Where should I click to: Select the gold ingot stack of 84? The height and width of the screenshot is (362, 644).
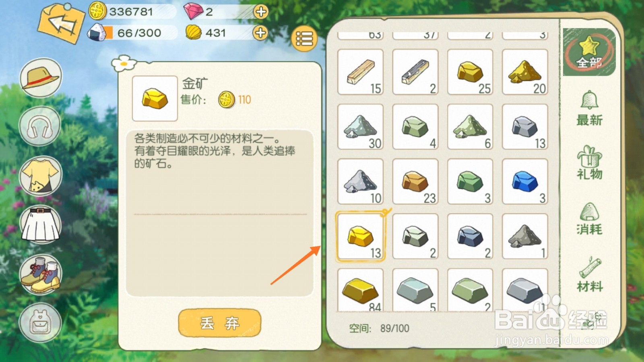[x=360, y=290]
